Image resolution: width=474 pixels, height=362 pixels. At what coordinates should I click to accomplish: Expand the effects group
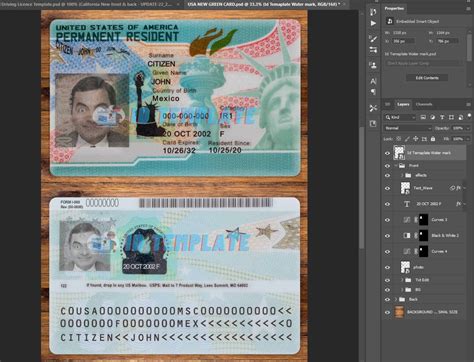click(402, 175)
